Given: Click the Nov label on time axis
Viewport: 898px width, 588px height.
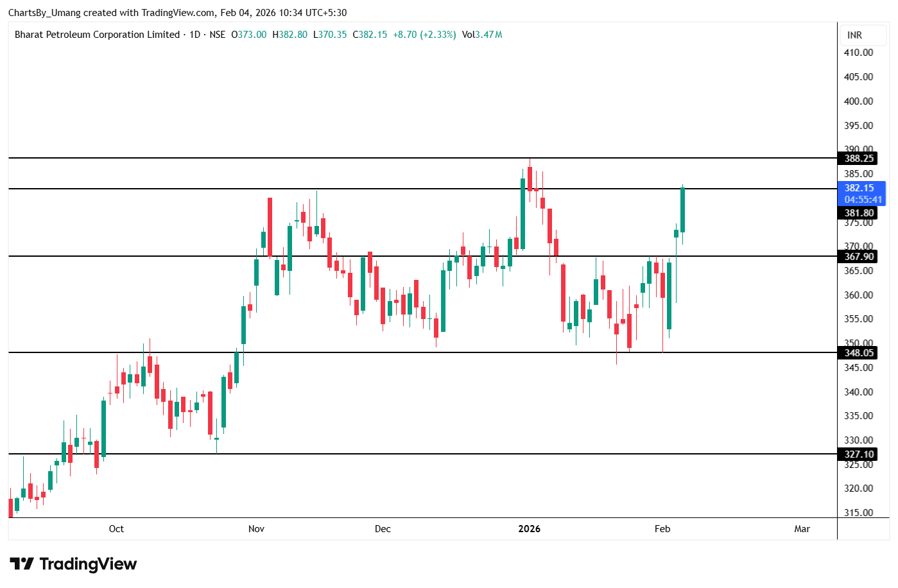Looking at the screenshot, I should point(256,529).
